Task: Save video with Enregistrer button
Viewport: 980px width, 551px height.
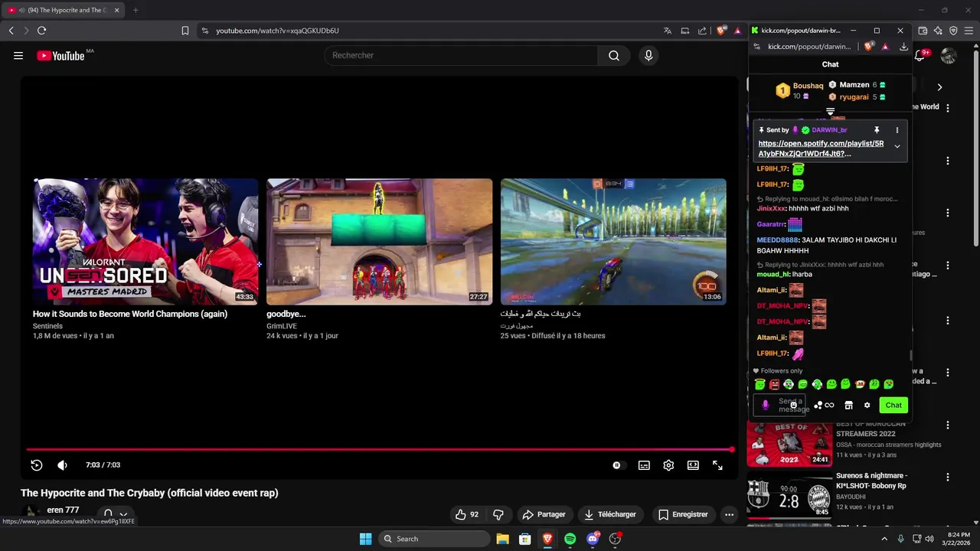Action: [x=684, y=514]
